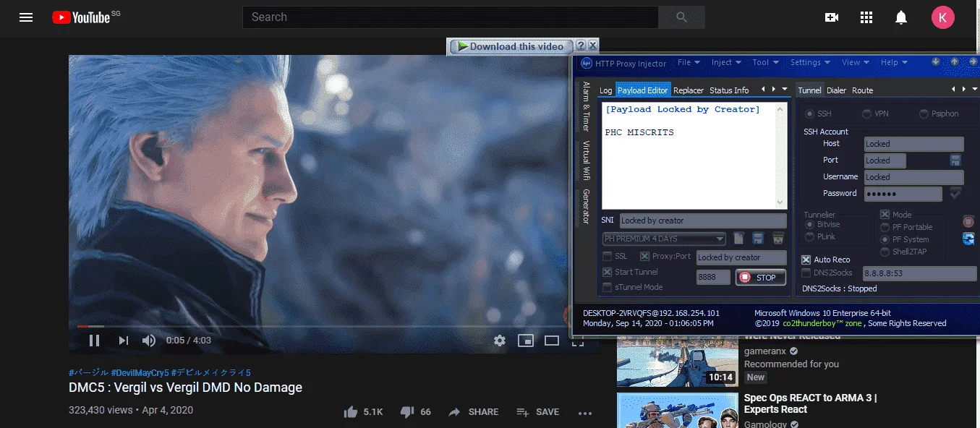The width and height of the screenshot is (980, 428).
Task: Click the help question mark on download bar
Action: [580, 46]
